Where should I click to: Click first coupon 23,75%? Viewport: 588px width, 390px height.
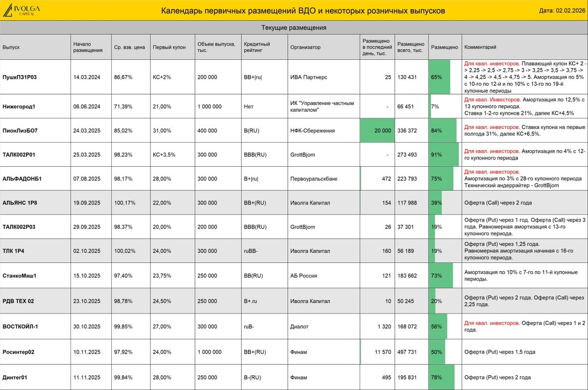click(162, 276)
